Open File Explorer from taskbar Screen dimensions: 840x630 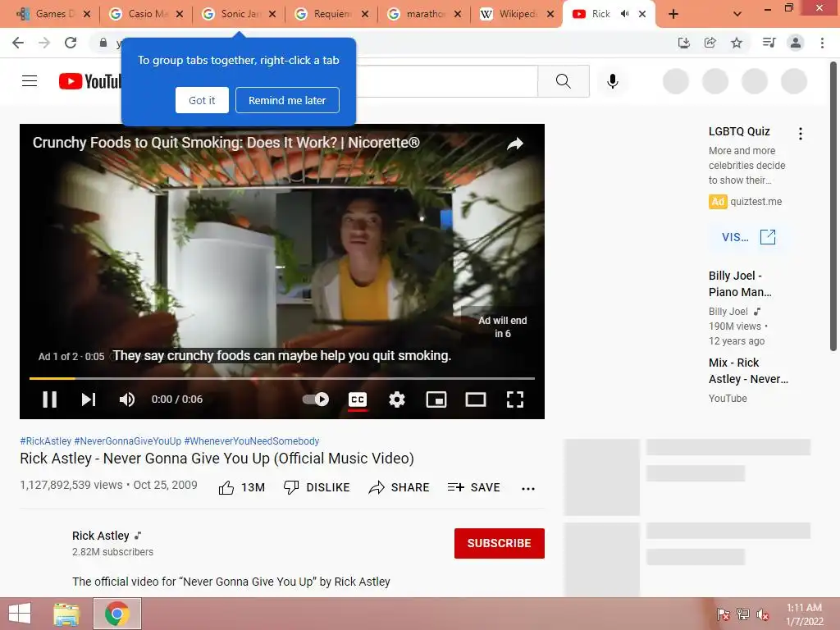pyautogui.click(x=66, y=614)
